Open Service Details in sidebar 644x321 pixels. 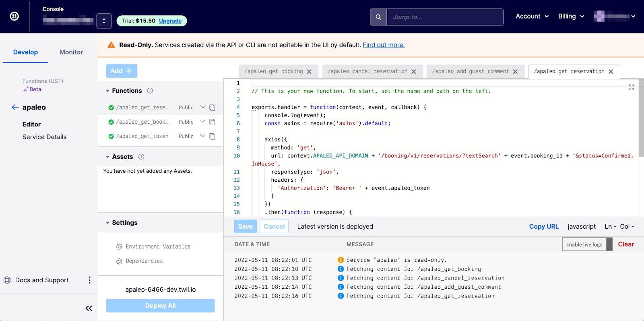44,137
